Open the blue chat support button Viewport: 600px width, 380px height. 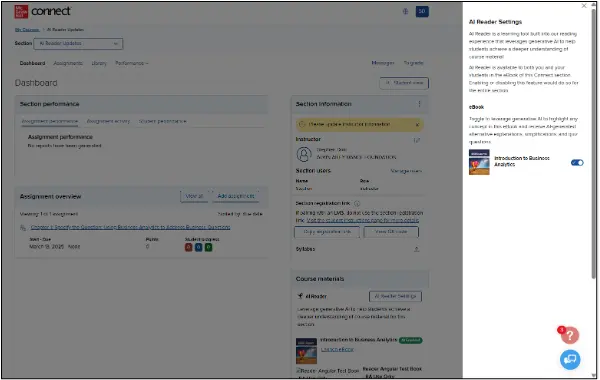pyautogui.click(x=570, y=360)
